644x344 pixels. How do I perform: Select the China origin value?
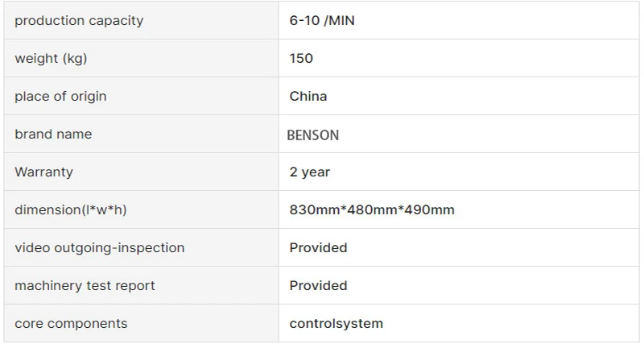pos(308,96)
